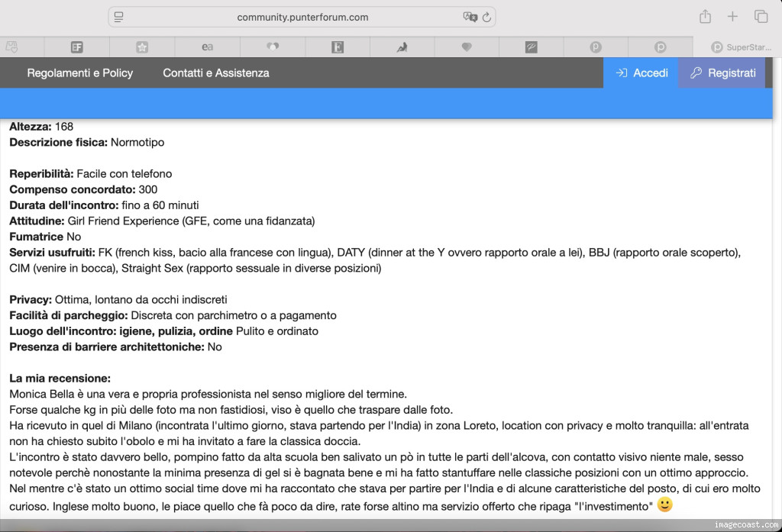Viewport: 782px width, 532px height.
Task: Switch to the EF favicon tab
Action: (x=76, y=47)
